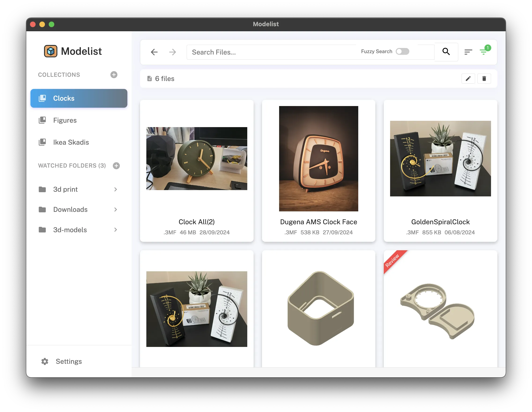Click the Clock All(2) file name

(x=197, y=222)
